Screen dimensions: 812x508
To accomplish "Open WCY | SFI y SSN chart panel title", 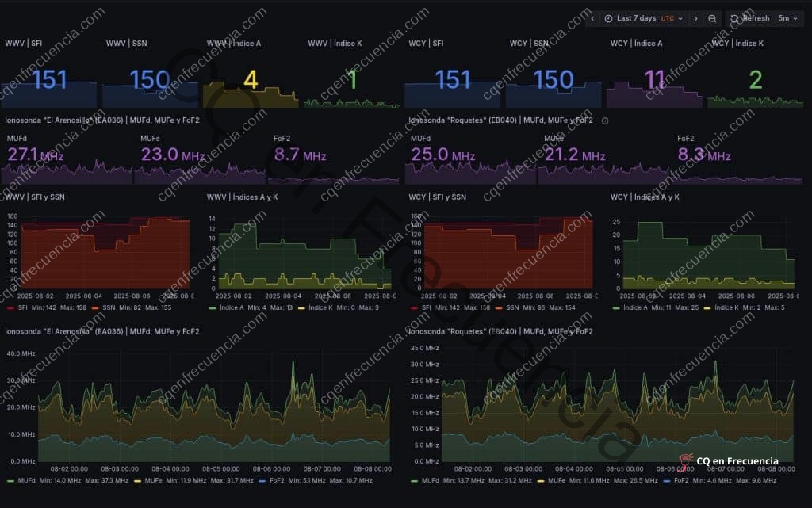I will click(437, 197).
